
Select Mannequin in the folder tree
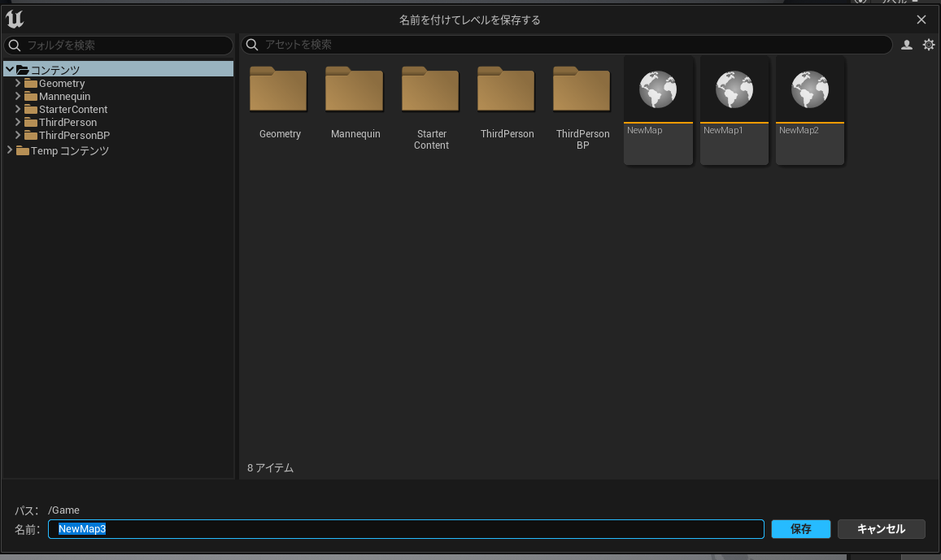(x=65, y=97)
